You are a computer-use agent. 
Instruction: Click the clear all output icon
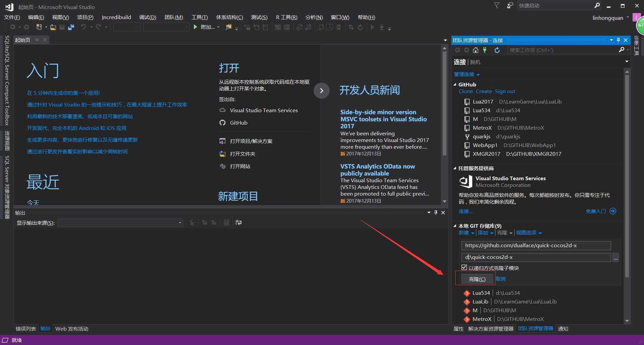[226, 222]
